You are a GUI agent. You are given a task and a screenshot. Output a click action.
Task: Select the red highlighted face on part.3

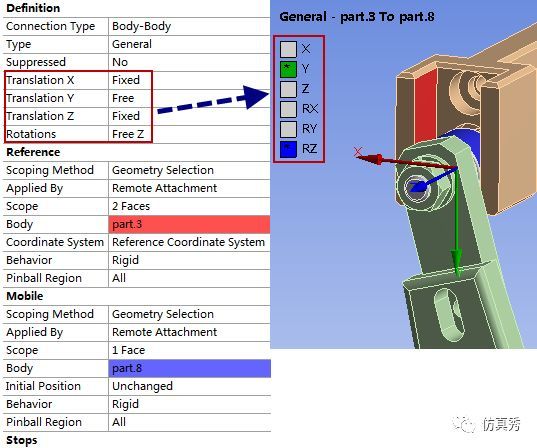(425, 106)
